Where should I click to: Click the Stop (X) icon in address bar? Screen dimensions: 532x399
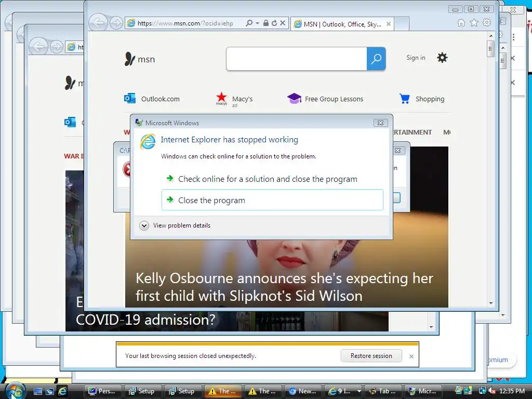click(x=283, y=23)
